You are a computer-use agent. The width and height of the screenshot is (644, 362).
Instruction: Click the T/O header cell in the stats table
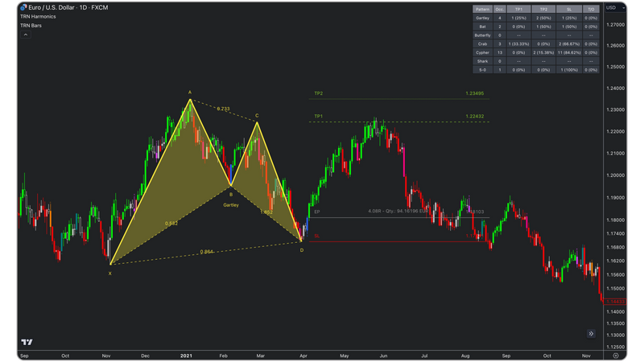point(591,9)
